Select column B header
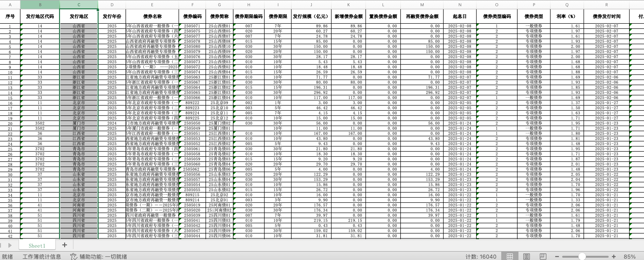The width and height of the screenshot is (644, 260). (x=40, y=5)
